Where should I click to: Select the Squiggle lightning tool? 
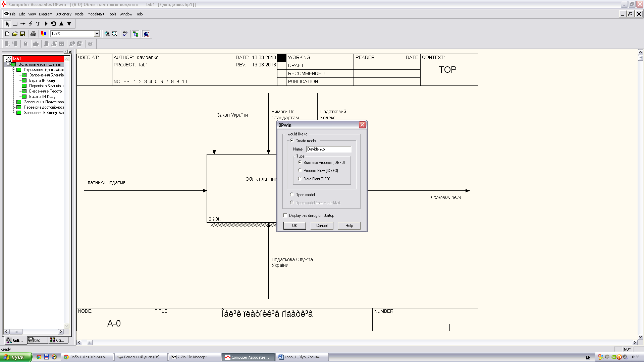pos(31,24)
